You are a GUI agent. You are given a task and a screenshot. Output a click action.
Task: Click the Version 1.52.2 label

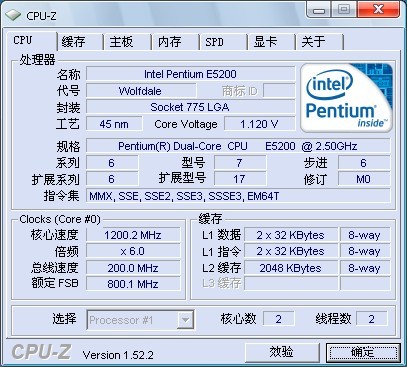(x=118, y=355)
